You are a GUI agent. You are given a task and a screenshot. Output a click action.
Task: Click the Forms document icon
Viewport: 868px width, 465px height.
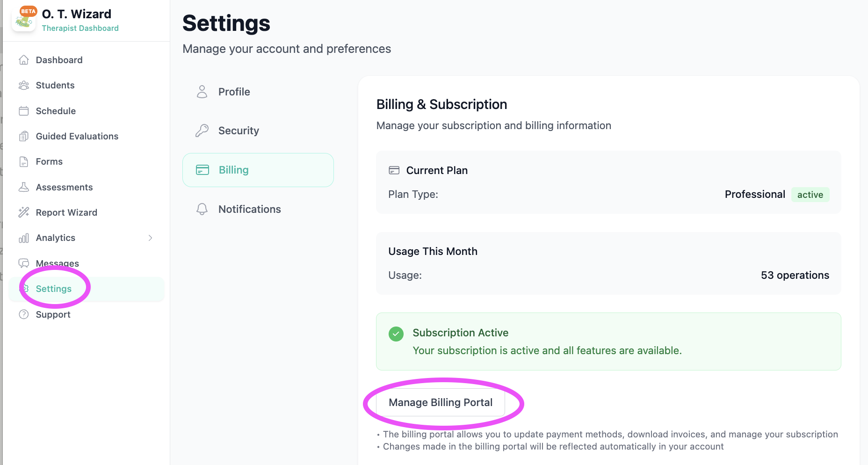click(x=24, y=161)
